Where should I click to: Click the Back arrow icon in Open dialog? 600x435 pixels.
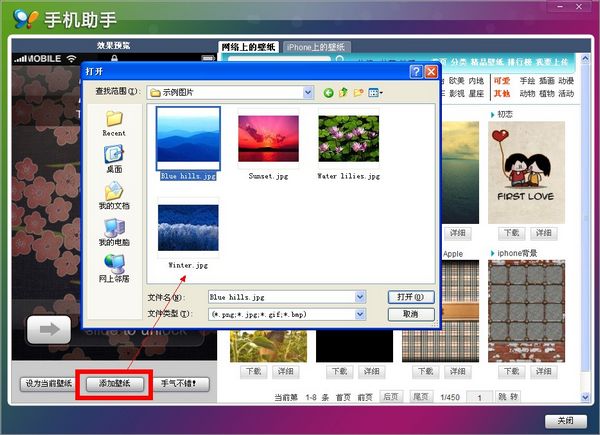[x=328, y=93]
